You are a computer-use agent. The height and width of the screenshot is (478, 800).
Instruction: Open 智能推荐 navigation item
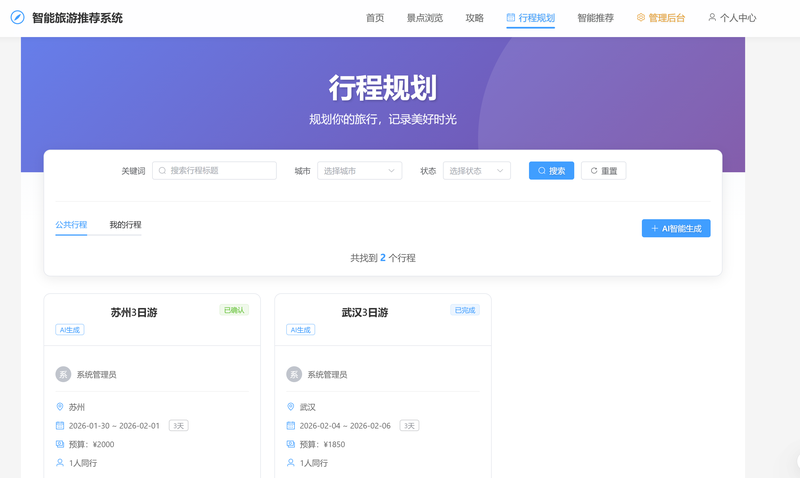click(x=595, y=18)
